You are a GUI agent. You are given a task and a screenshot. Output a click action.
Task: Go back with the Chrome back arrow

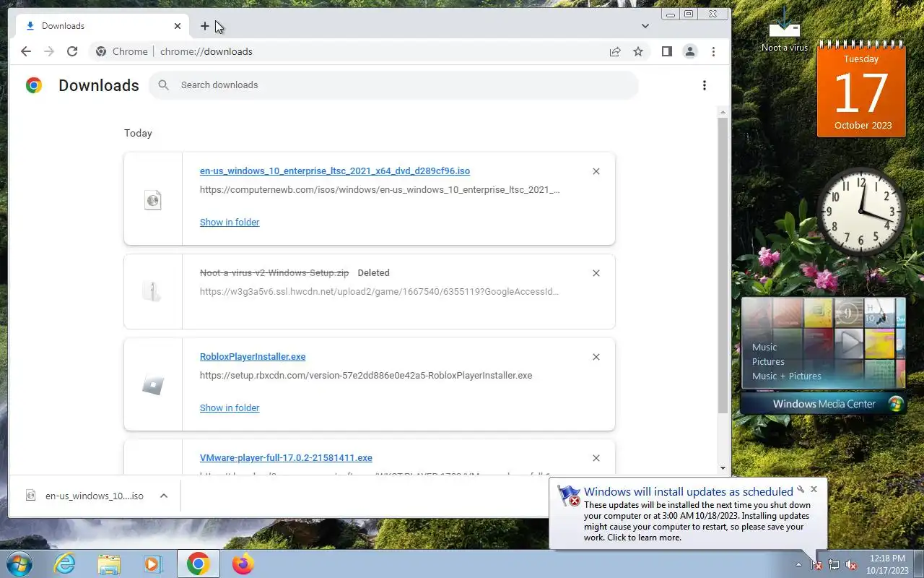tap(26, 51)
